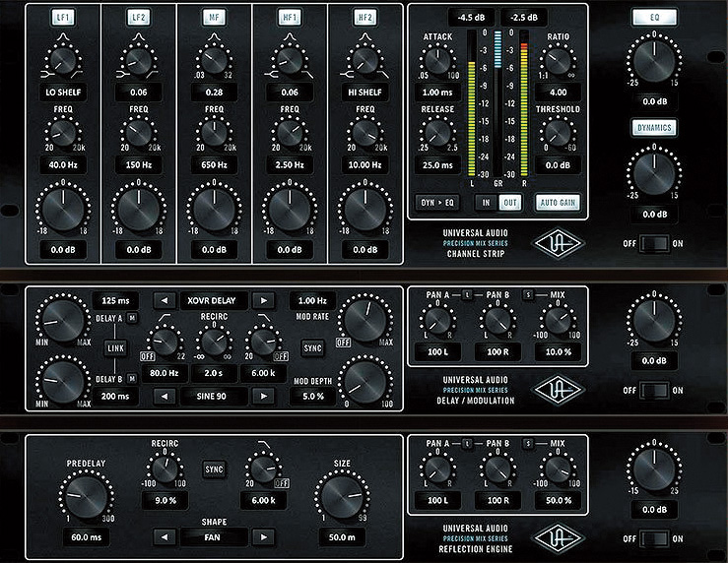
Task: Click previous arrow beside SINE 90
Action: click(x=165, y=396)
